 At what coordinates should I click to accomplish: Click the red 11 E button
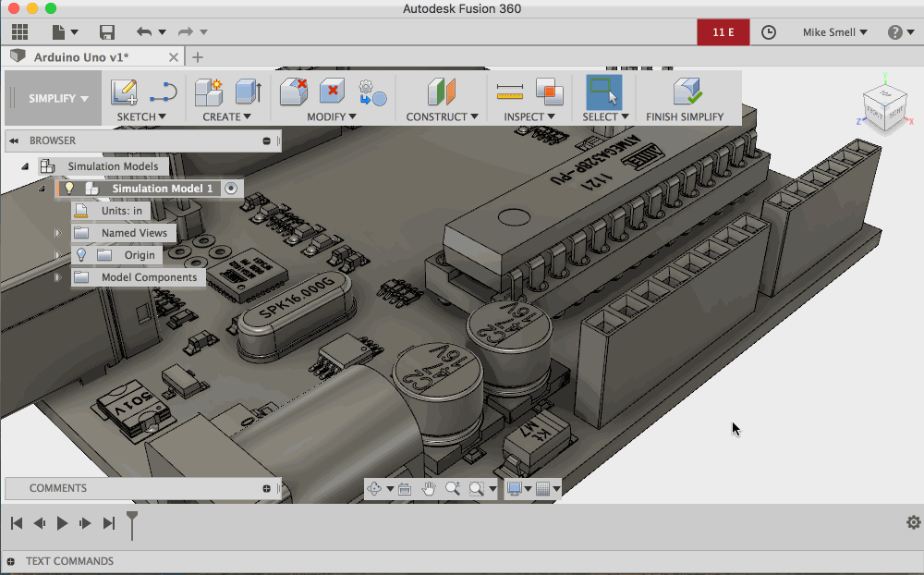pyautogui.click(x=723, y=32)
